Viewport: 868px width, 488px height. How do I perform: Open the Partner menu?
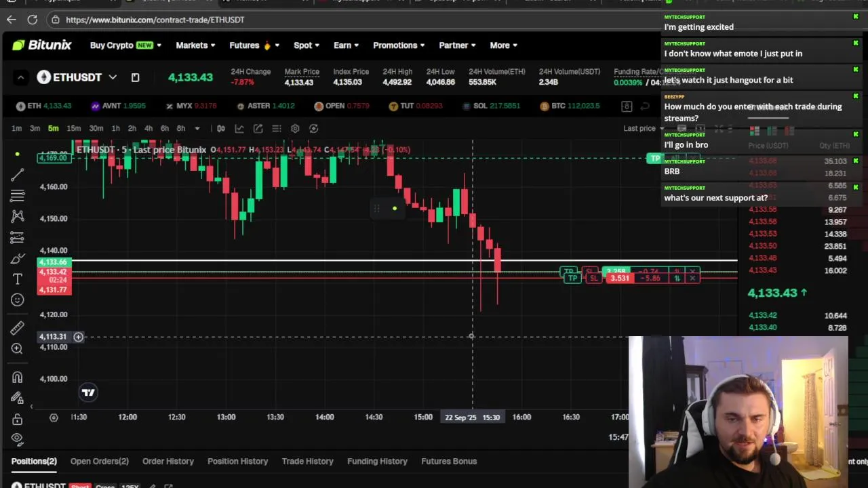click(457, 45)
